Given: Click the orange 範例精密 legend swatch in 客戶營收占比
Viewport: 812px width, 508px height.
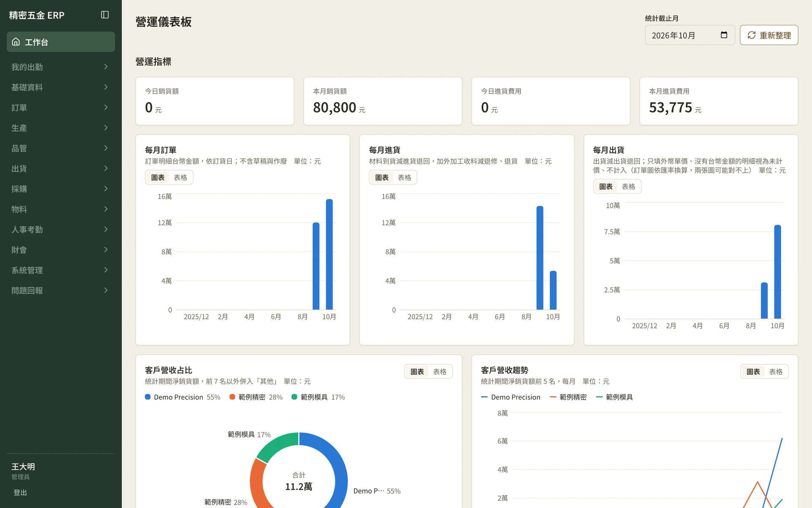Looking at the screenshot, I should point(232,397).
